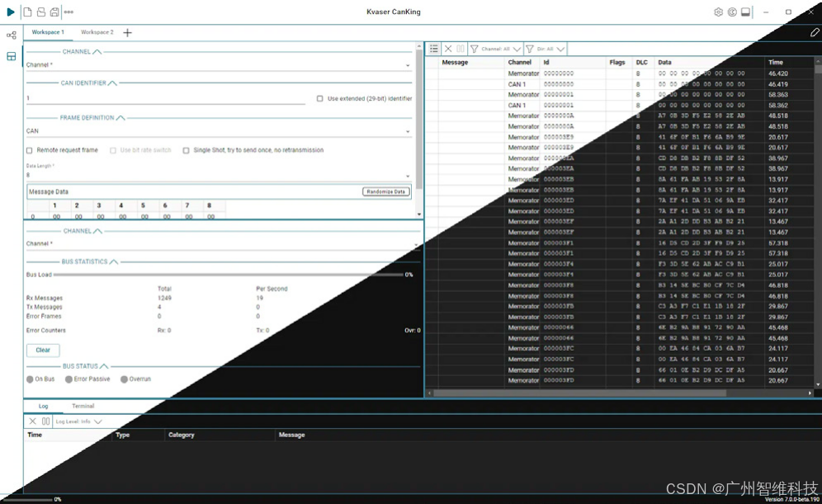
Task: Click the funnel icon beside Channel: All
Action: click(x=475, y=49)
